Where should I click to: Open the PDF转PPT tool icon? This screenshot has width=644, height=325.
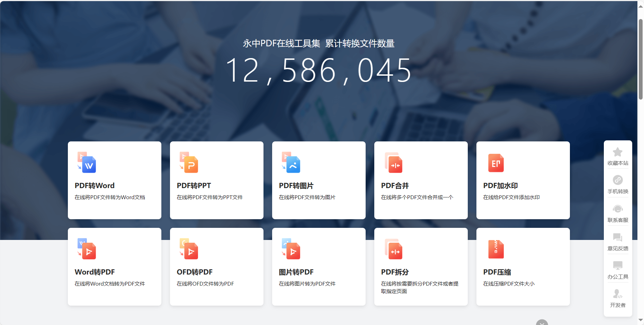click(189, 162)
